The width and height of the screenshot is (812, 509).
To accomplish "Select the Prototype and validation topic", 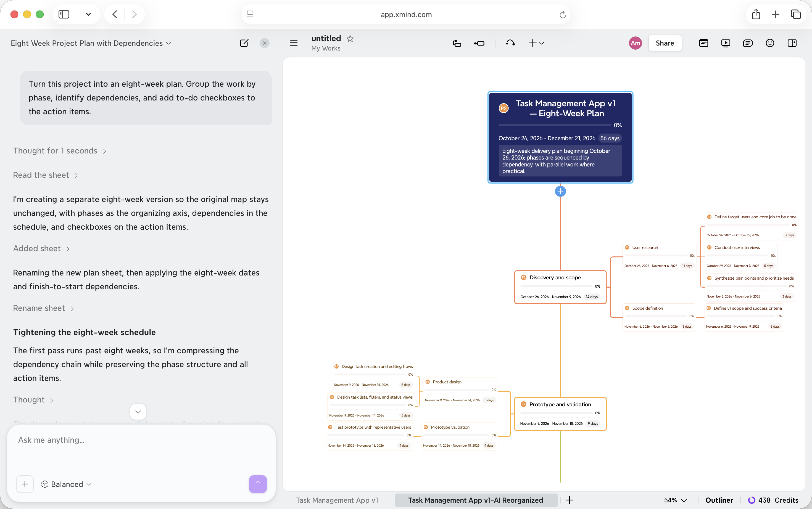I will tap(560, 414).
